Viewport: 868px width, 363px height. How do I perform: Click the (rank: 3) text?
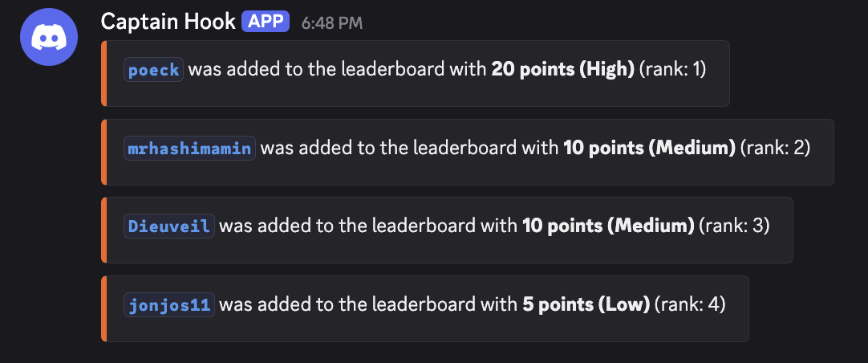coord(734,226)
